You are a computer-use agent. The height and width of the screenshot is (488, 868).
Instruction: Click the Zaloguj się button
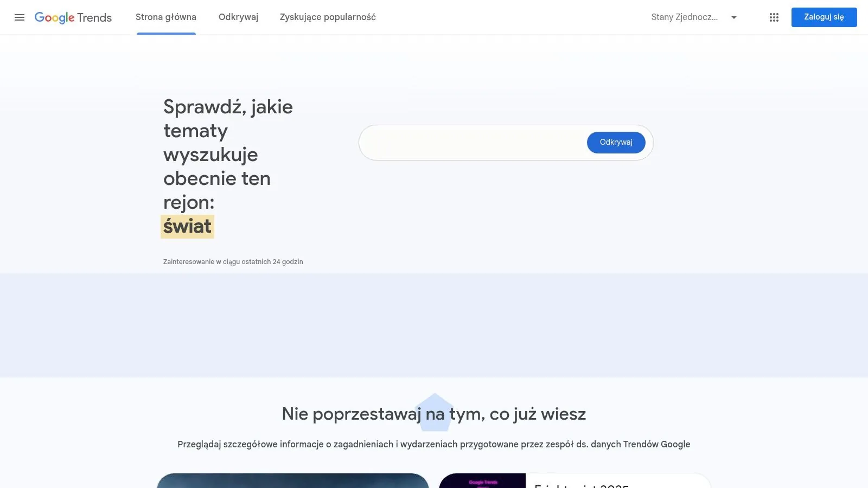tap(824, 17)
